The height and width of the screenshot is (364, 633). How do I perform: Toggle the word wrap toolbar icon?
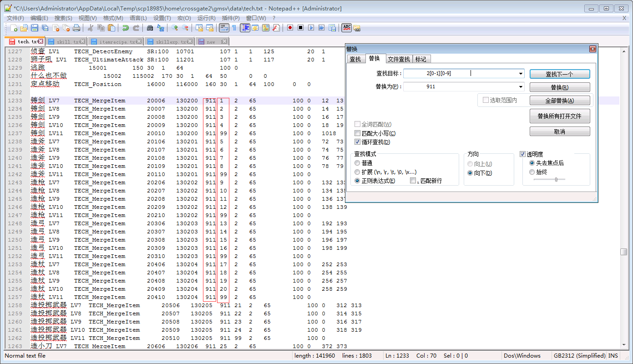[x=224, y=28]
